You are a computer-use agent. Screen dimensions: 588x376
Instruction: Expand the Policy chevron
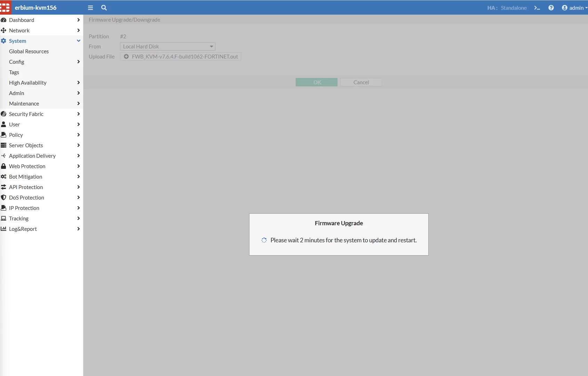point(78,135)
